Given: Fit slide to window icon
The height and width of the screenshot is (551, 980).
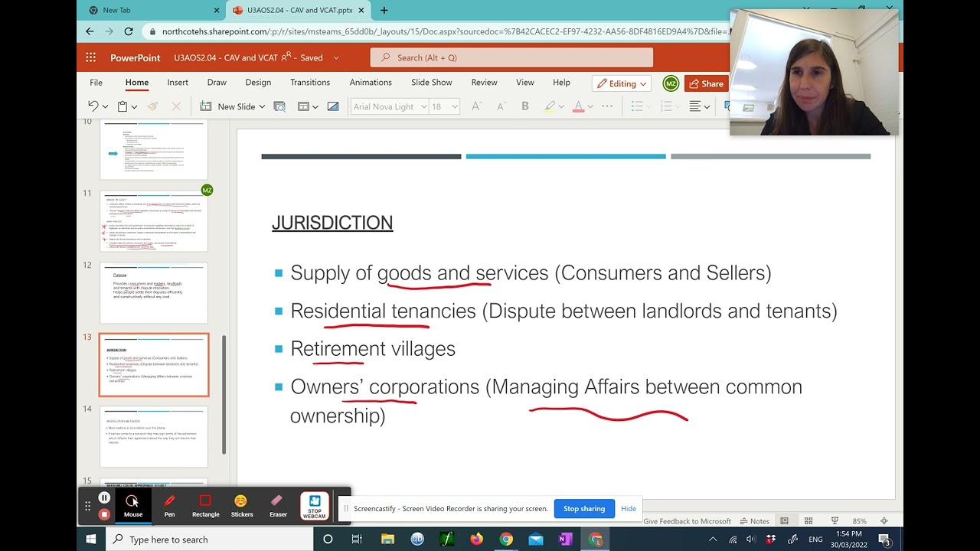Looking at the screenshot, I should click(884, 521).
